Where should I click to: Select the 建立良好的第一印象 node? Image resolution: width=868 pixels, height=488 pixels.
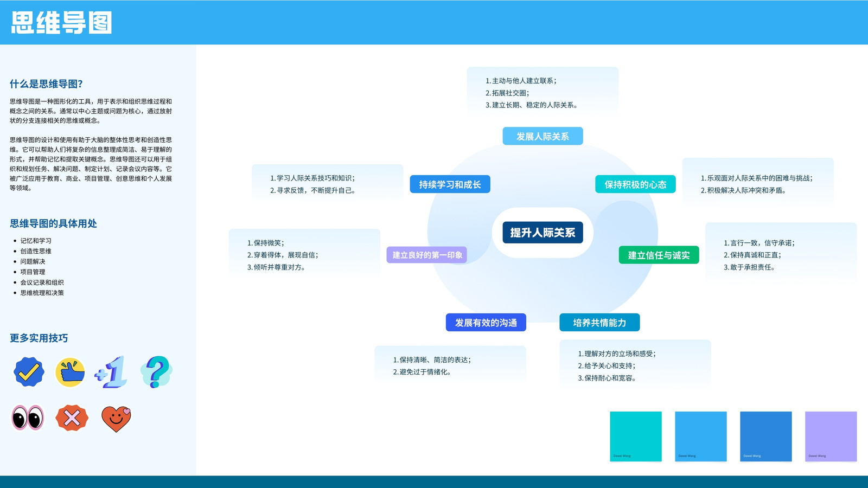click(x=427, y=255)
